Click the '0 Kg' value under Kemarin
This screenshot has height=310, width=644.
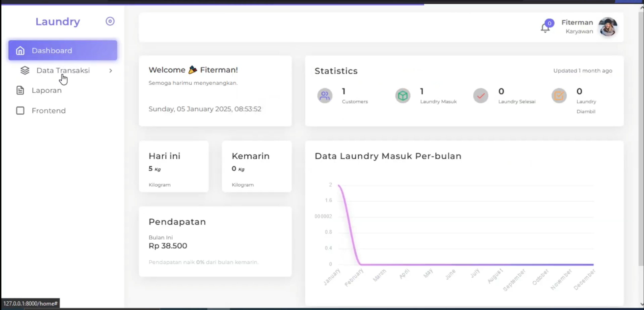tap(238, 168)
